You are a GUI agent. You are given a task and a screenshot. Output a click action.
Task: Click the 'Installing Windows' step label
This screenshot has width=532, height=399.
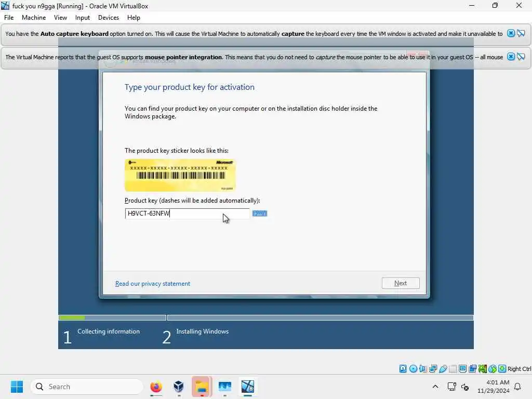pos(203,331)
